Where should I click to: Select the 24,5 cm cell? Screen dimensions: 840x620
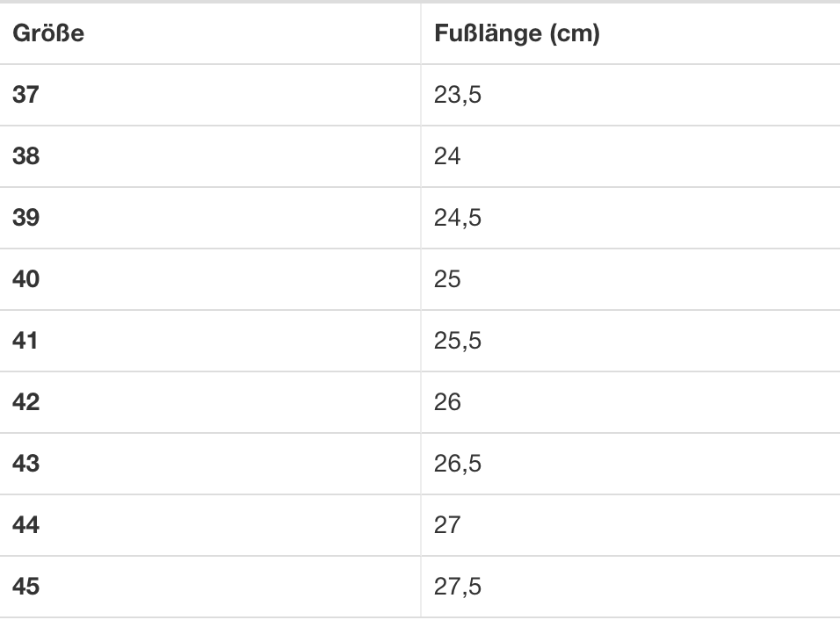tap(458, 218)
